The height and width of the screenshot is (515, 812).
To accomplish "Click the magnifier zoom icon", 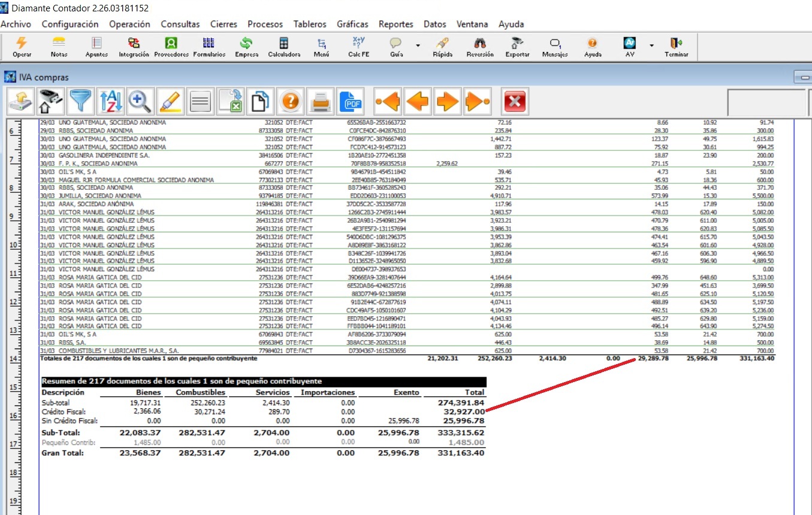I will (140, 102).
